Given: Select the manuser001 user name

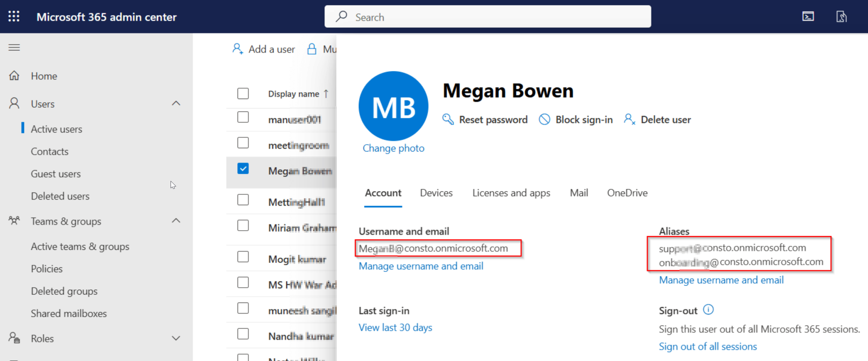Looking at the screenshot, I should 294,119.
